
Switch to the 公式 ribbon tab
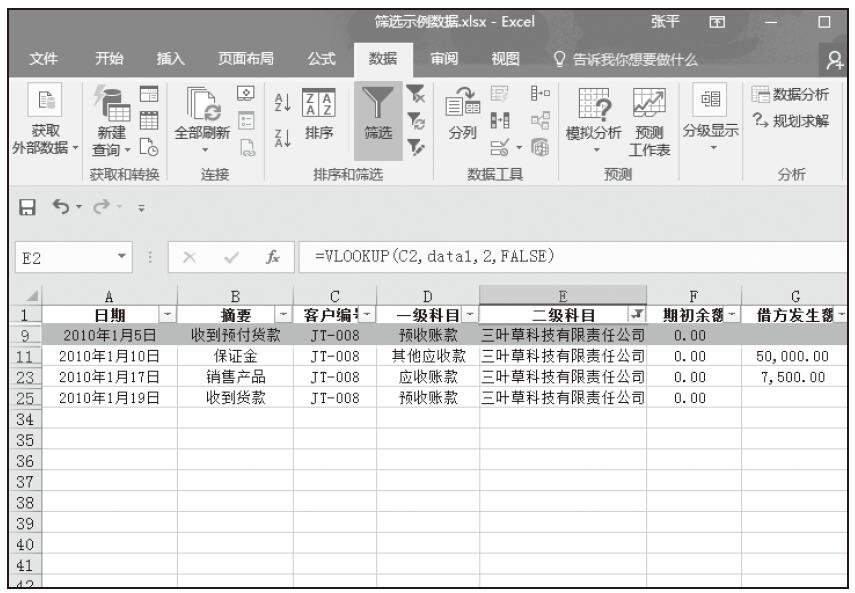click(321, 58)
